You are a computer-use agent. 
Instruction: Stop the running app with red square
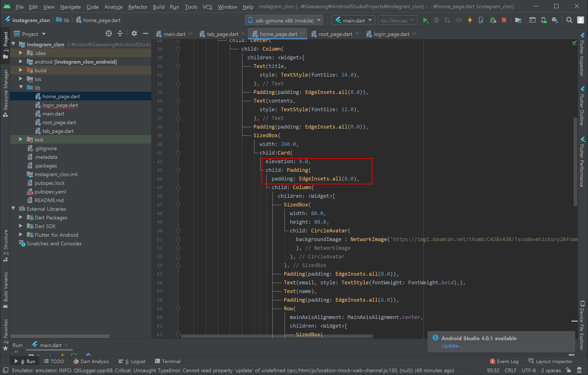point(504,20)
